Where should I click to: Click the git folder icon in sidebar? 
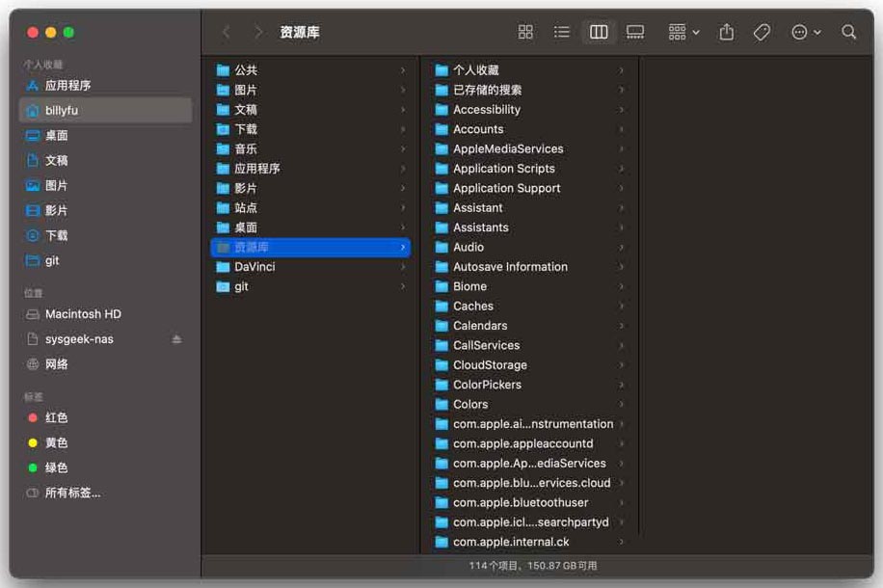click(x=33, y=261)
